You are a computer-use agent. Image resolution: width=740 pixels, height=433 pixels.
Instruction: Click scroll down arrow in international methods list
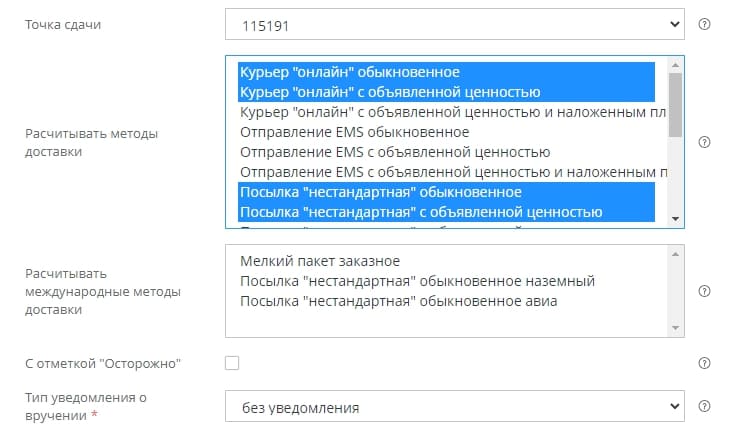tap(676, 328)
